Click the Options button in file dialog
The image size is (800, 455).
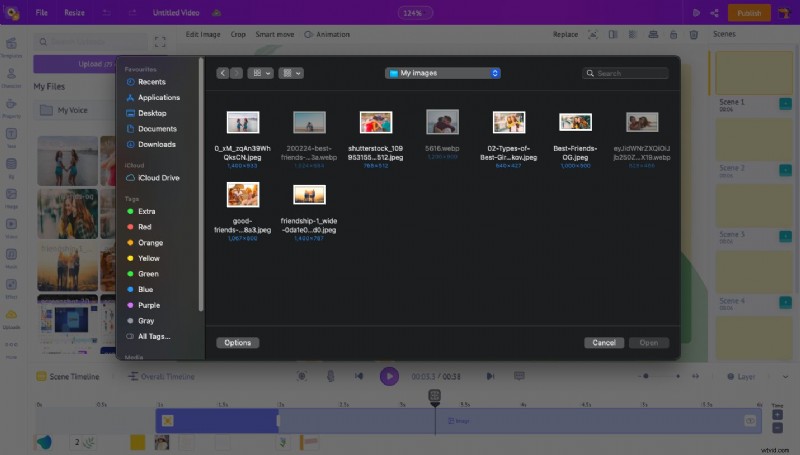click(x=237, y=342)
